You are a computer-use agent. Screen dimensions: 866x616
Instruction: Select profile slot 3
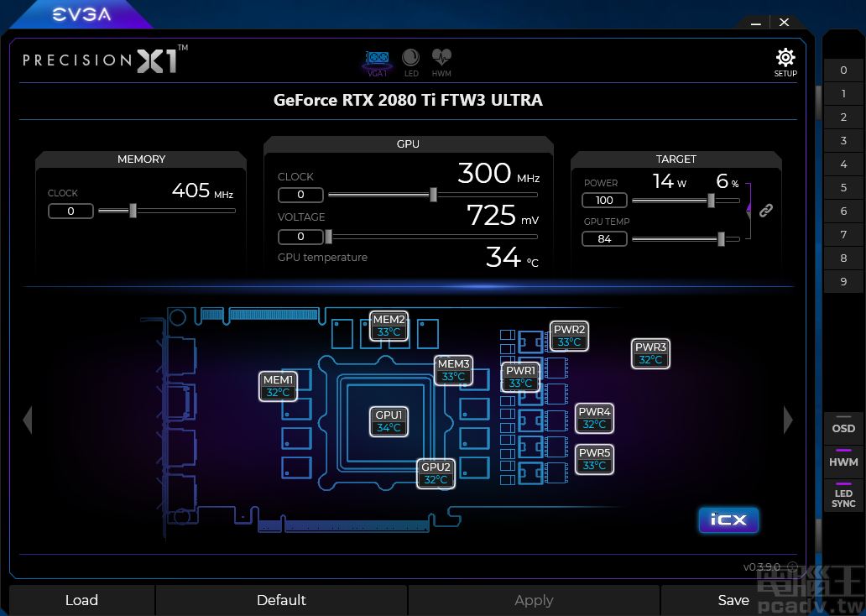pos(843,140)
